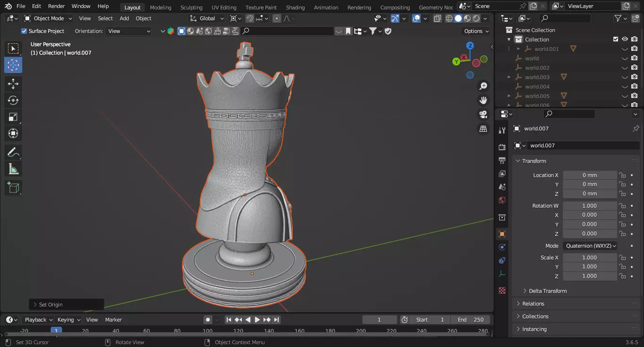Screen dimensions: 644x347
Task: Expand the Collections panel
Action: click(x=535, y=316)
